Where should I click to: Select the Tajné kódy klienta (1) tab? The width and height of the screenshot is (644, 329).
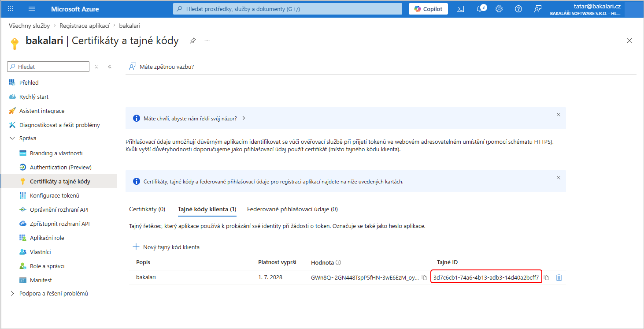pos(207,209)
